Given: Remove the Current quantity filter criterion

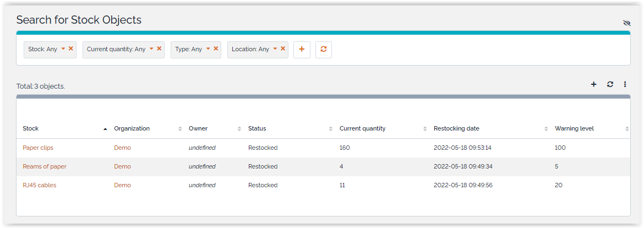Looking at the screenshot, I should coord(159,48).
